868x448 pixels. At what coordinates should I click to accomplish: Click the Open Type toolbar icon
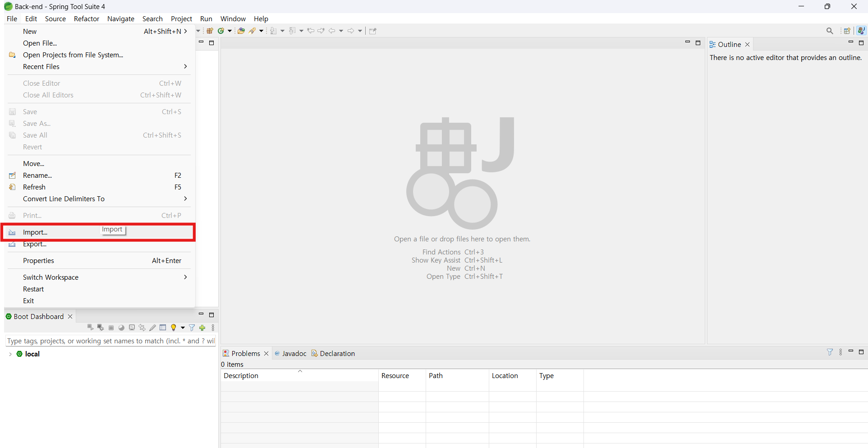[241, 31]
